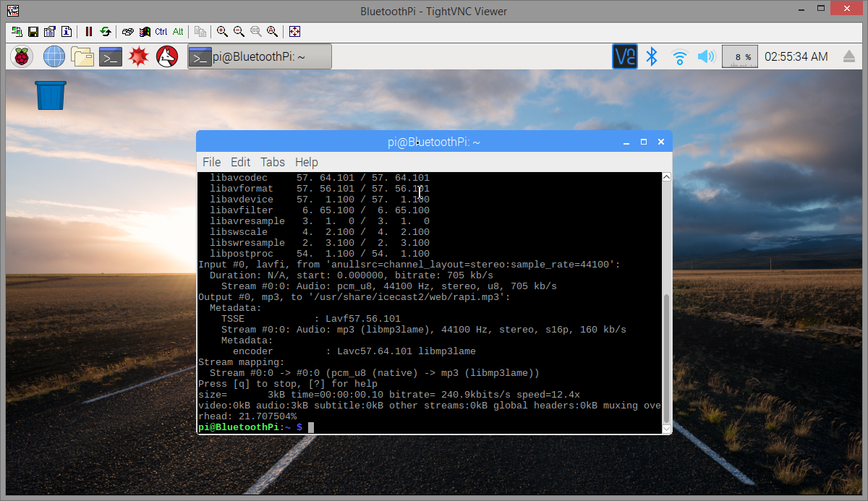This screenshot has height=501, width=868.
Task: Launch terminal from the panel launcher
Action: click(x=111, y=56)
